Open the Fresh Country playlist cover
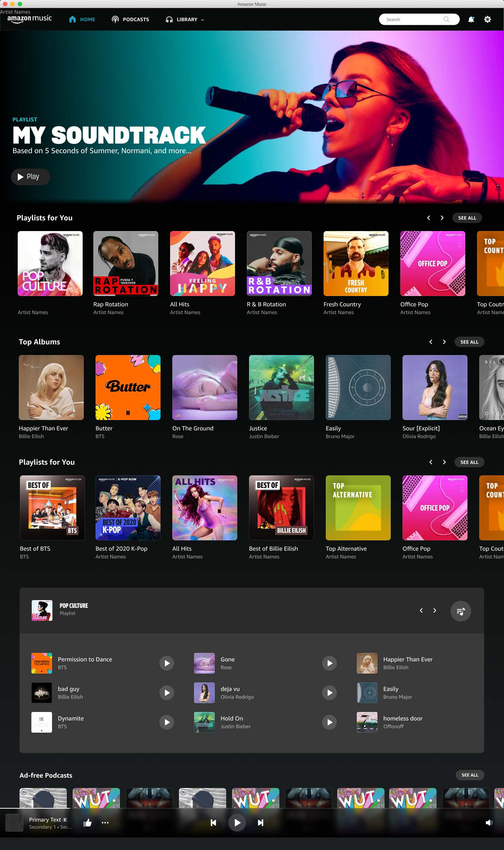504x850 pixels. [x=356, y=264]
